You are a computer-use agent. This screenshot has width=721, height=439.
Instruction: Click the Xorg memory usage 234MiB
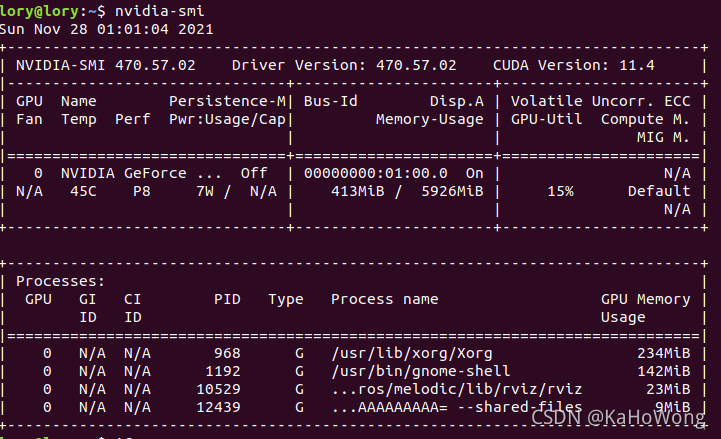click(664, 353)
